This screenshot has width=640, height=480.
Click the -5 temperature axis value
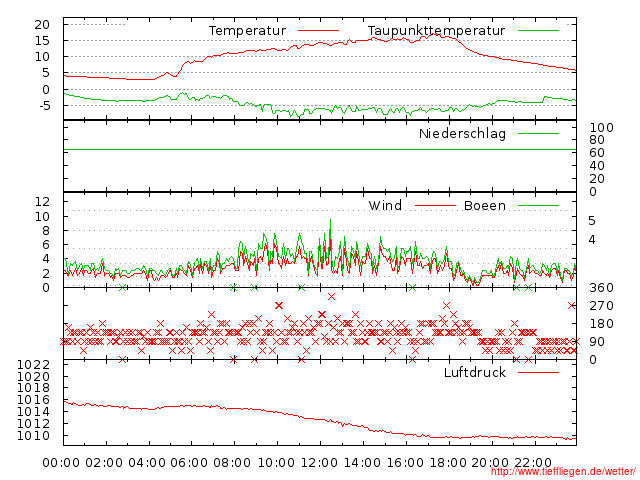point(44,106)
